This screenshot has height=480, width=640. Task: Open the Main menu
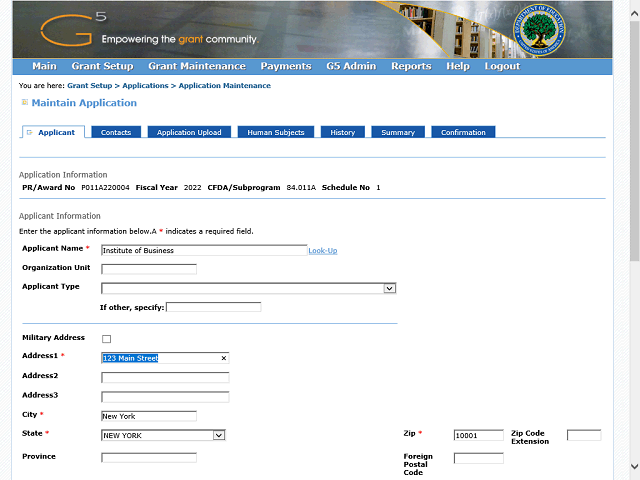44,66
